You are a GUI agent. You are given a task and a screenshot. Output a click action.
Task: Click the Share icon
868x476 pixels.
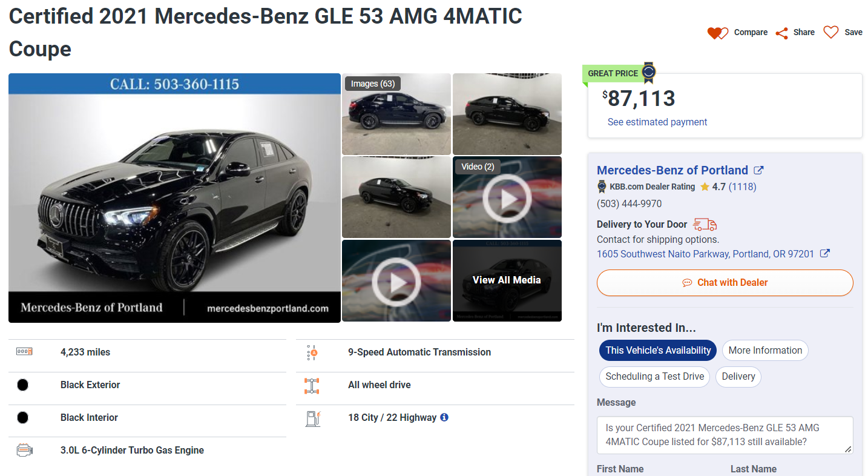[782, 33]
